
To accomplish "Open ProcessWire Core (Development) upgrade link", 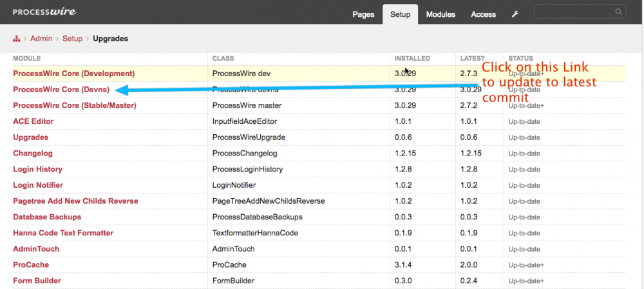I will point(73,74).
